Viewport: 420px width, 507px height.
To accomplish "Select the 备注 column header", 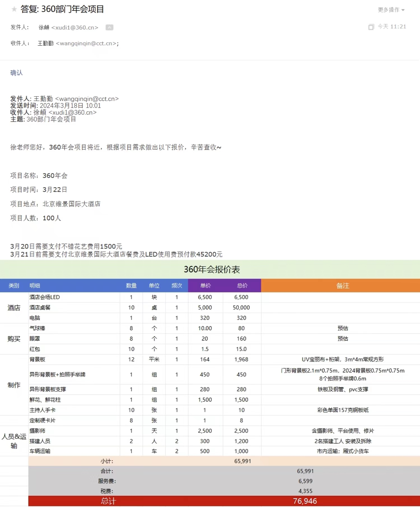I will pyautogui.click(x=342, y=285).
